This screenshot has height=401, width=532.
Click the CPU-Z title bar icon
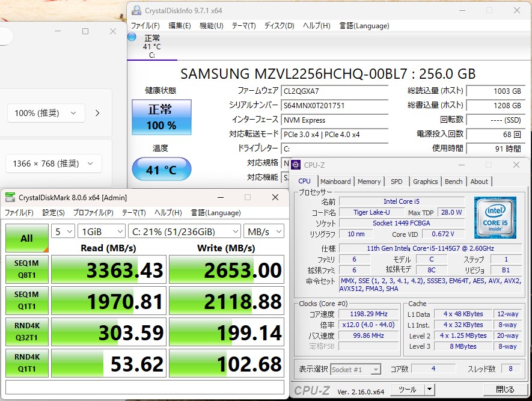pos(296,165)
